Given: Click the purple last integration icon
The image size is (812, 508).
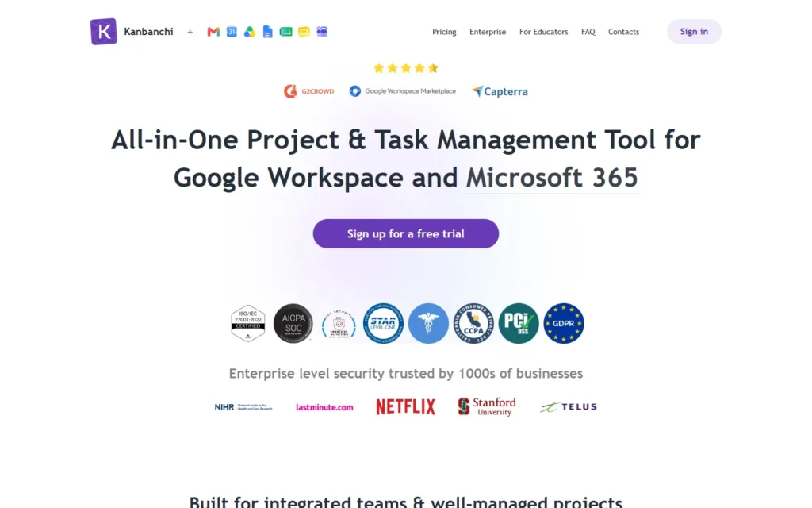Looking at the screenshot, I should (x=322, y=32).
